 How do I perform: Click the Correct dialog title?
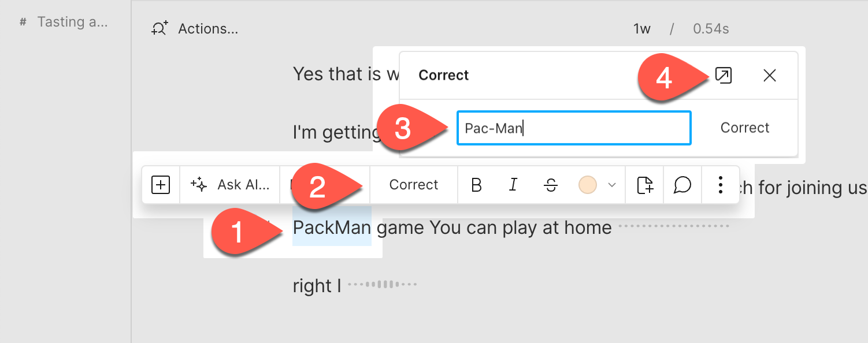(443, 75)
